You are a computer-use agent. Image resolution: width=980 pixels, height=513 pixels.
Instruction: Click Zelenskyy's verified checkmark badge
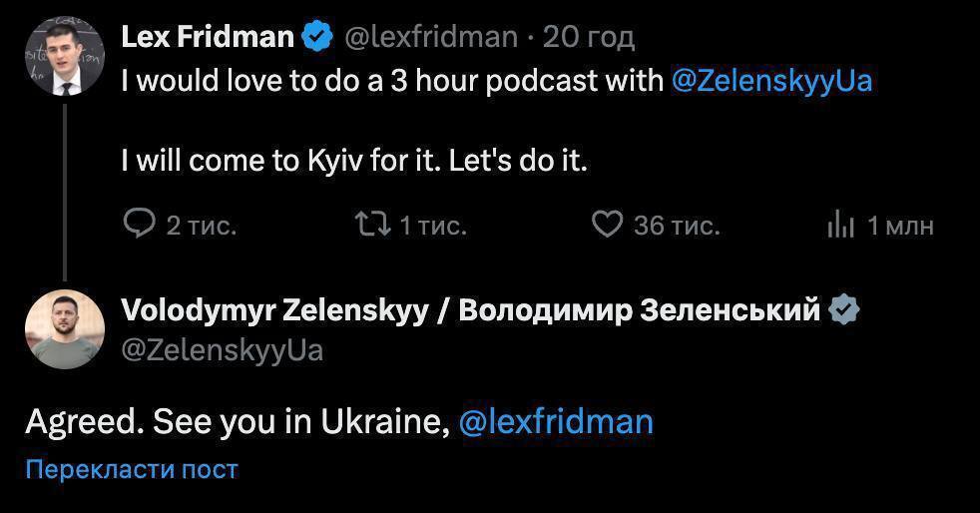[845, 310]
